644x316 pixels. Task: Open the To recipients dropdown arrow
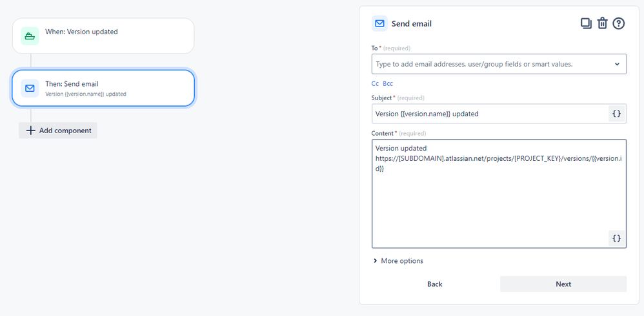pos(617,64)
